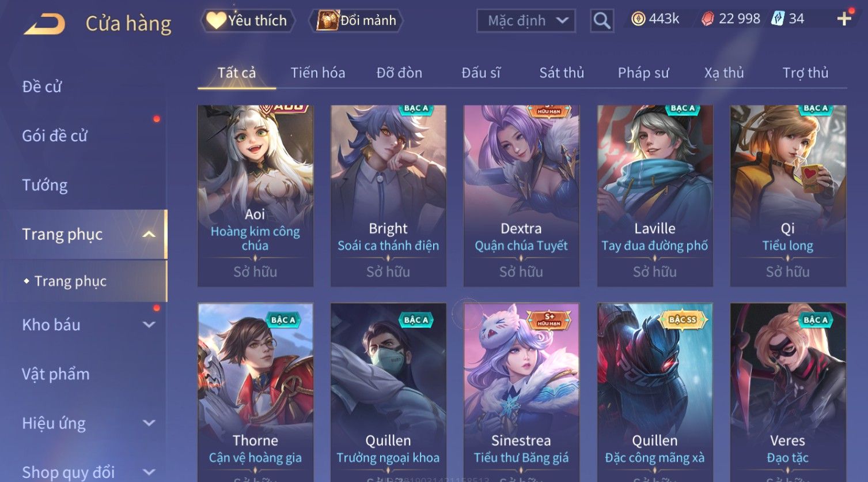868x482 pixels.
Task: Select the Tiến hóa tab
Action: pyautogui.click(x=318, y=73)
